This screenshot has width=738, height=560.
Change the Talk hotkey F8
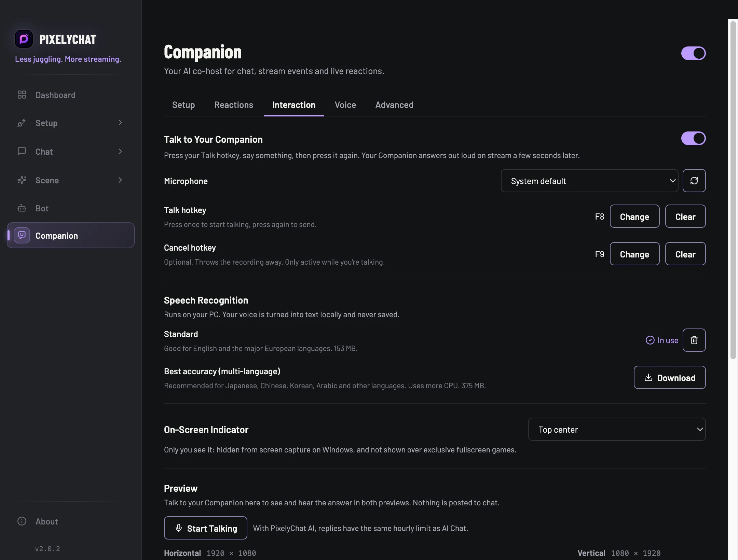(634, 216)
